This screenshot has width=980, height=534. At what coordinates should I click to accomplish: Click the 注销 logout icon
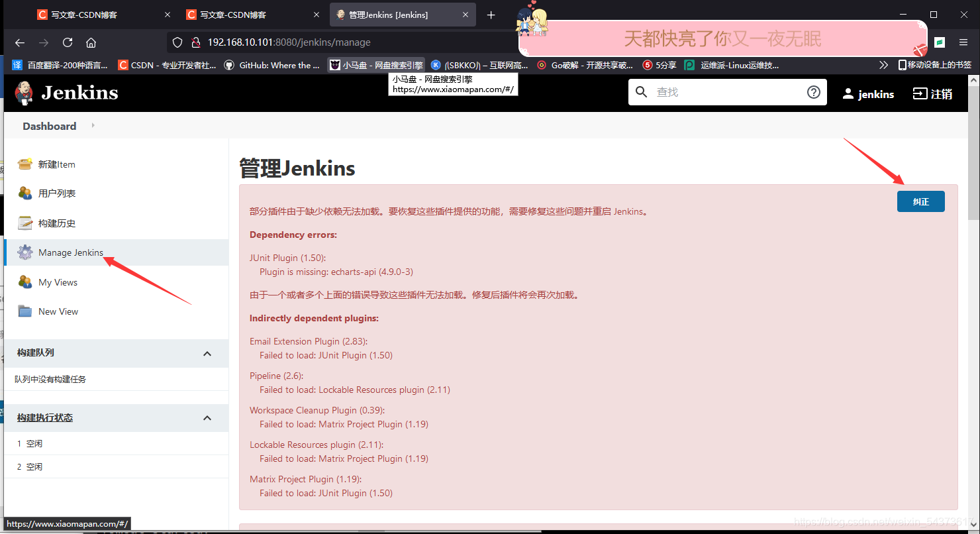(920, 93)
